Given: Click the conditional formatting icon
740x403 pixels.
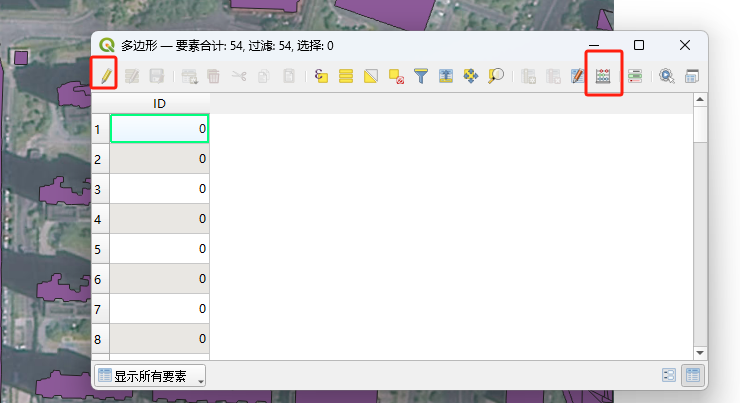Looking at the screenshot, I should (x=635, y=75).
